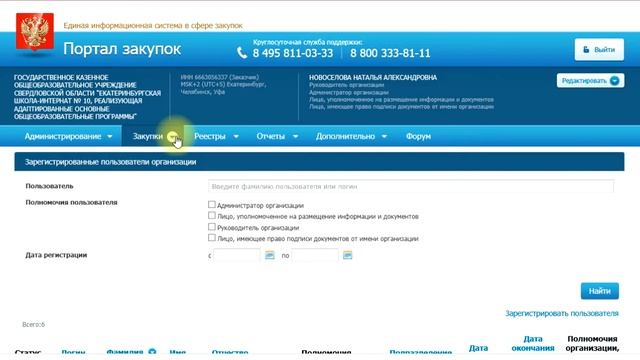This screenshot has height=360, width=640.
Task: Expand the Администрирование menu arrow
Action: (x=110, y=137)
